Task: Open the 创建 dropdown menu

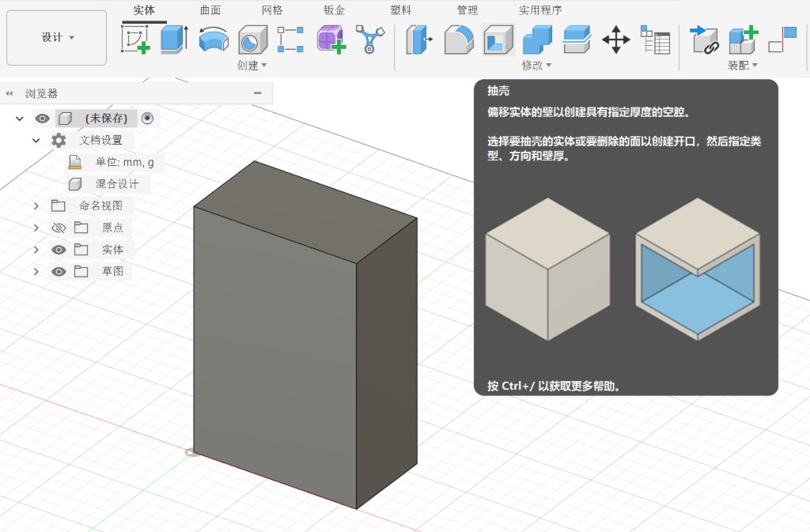Action: [250, 66]
